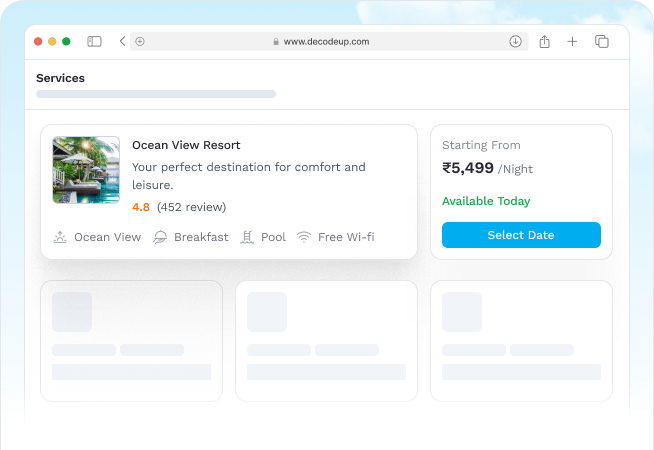Viewport: 654px width, 450px height.
Task: Click the Starting From label
Action: click(481, 145)
